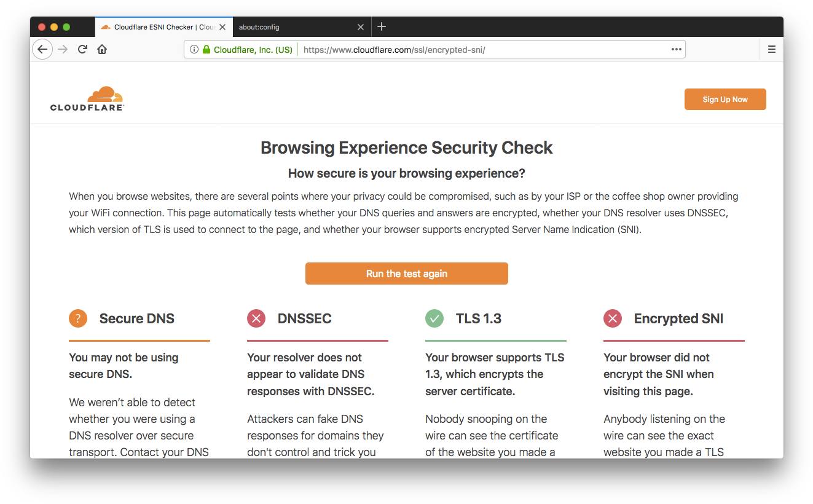Click the Cloudflare logo

pos(87,98)
